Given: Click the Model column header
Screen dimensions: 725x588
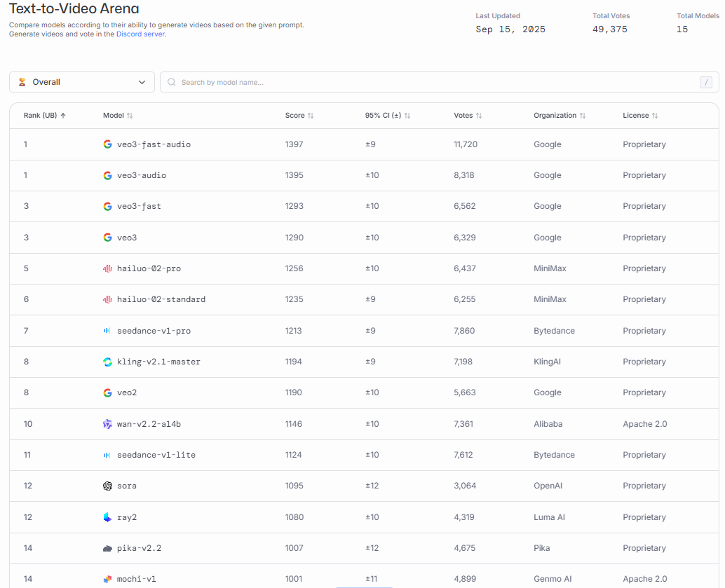Looking at the screenshot, I should [x=117, y=115].
